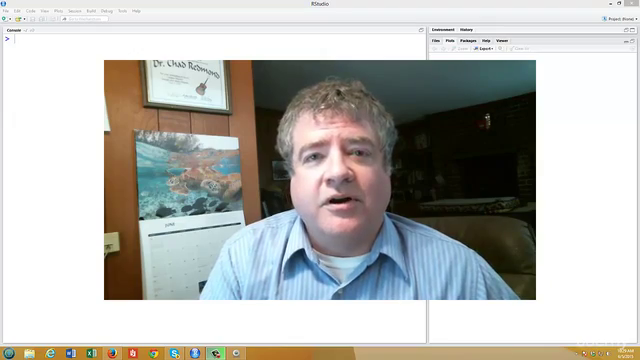Click the new file icon in toolbar
640x360 pixels.
pos(4,19)
